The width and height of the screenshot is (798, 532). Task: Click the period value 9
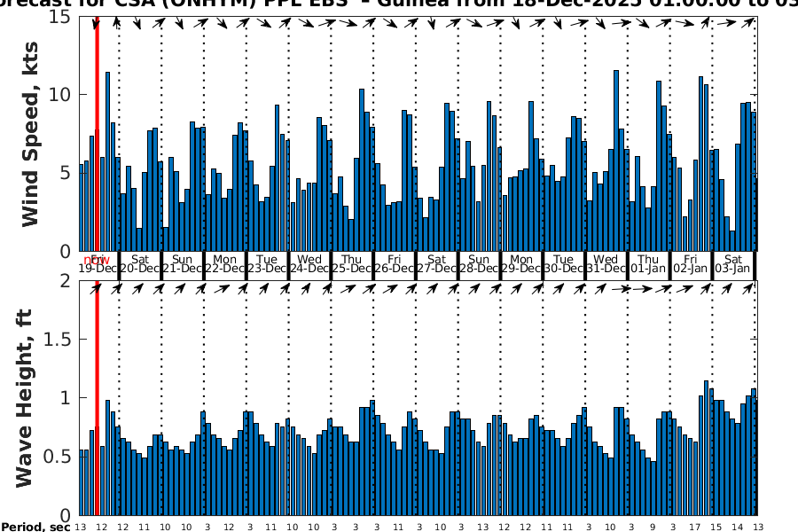[651, 527]
